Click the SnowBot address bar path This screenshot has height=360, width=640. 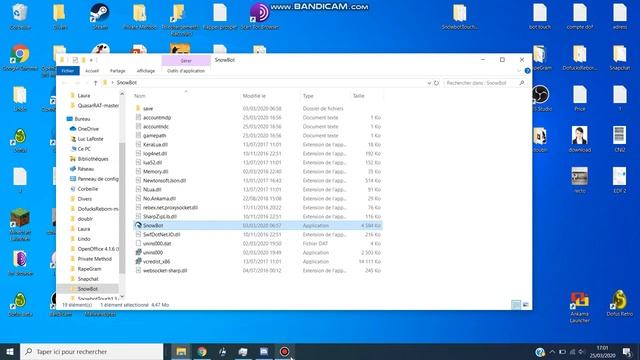pyautogui.click(x=127, y=82)
